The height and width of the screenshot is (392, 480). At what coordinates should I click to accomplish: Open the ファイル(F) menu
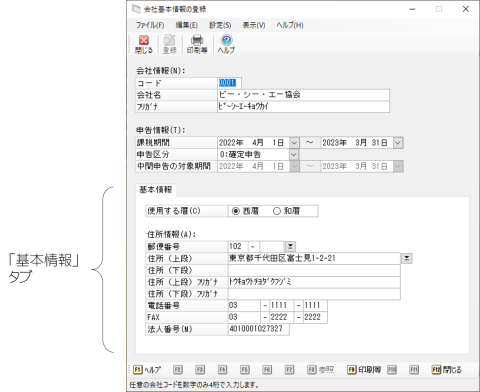150,25
